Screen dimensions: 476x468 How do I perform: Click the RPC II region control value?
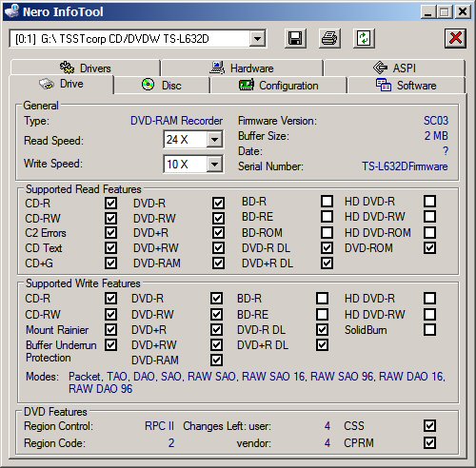(x=159, y=426)
